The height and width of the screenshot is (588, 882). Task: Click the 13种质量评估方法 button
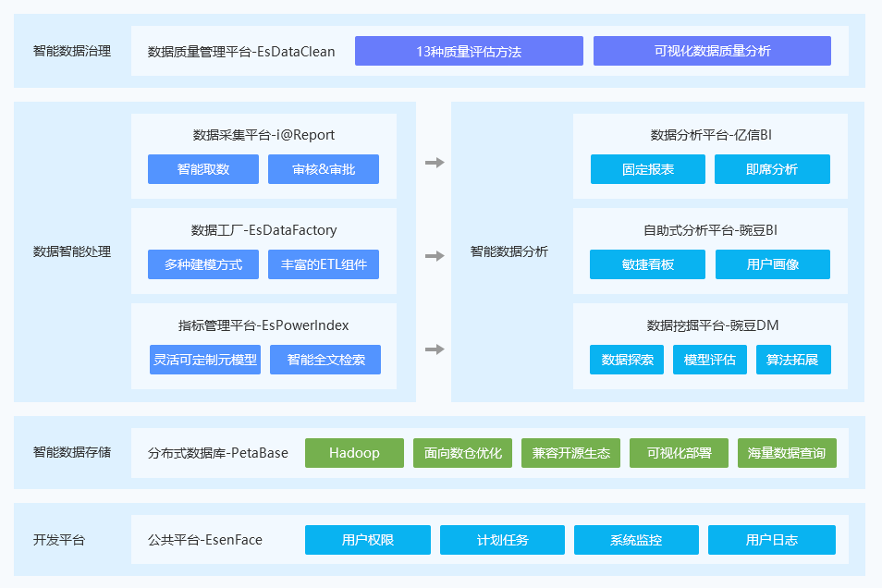pos(469,51)
